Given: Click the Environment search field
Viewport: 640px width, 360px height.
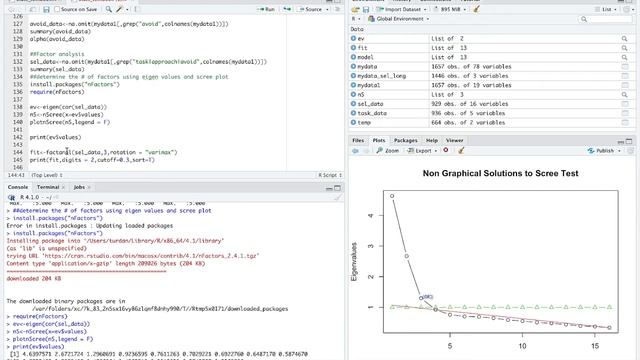Looking at the screenshot, I should pyautogui.click(x=604, y=19).
